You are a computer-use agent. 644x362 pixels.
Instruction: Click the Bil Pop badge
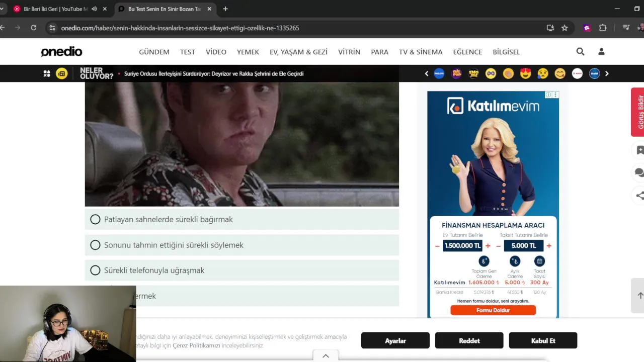point(456,73)
